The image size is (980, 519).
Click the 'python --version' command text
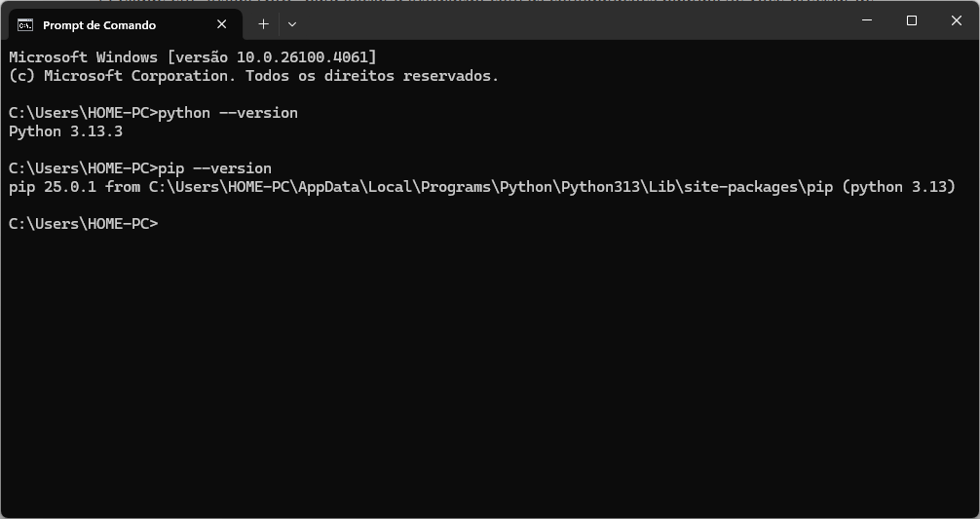coord(228,113)
